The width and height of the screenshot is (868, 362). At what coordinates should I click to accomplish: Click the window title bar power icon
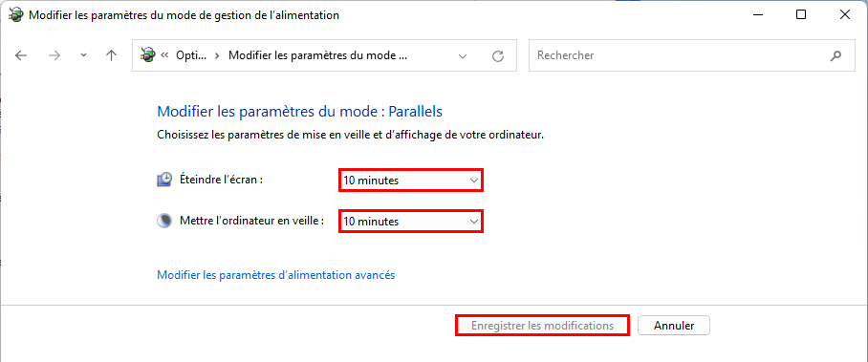click(16, 15)
